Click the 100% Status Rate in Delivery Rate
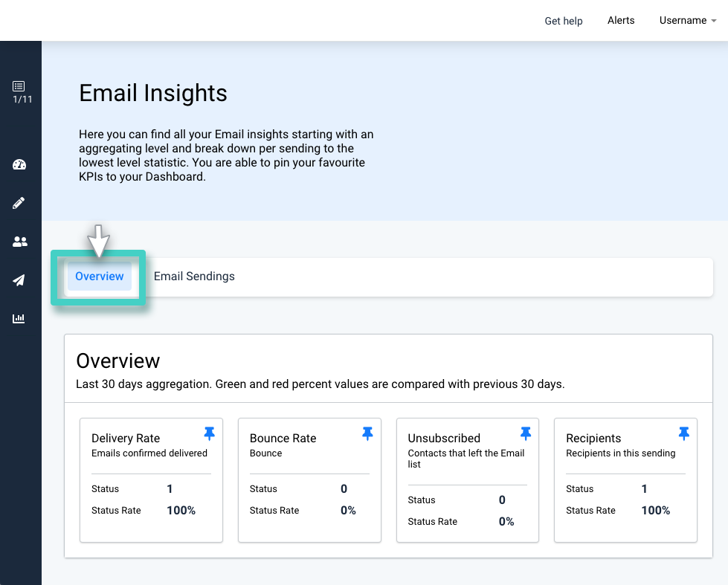Screen dimensions: 728x585 [181, 510]
